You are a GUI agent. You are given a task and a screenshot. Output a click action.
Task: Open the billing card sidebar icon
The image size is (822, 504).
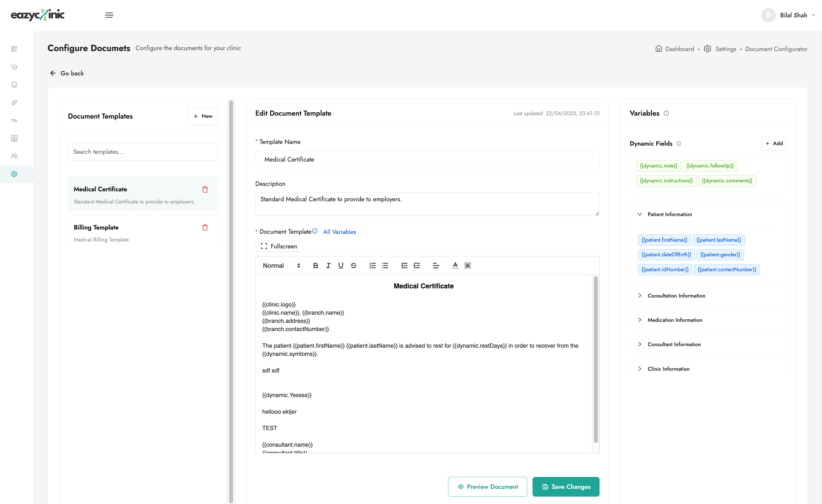(x=14, y=138)
